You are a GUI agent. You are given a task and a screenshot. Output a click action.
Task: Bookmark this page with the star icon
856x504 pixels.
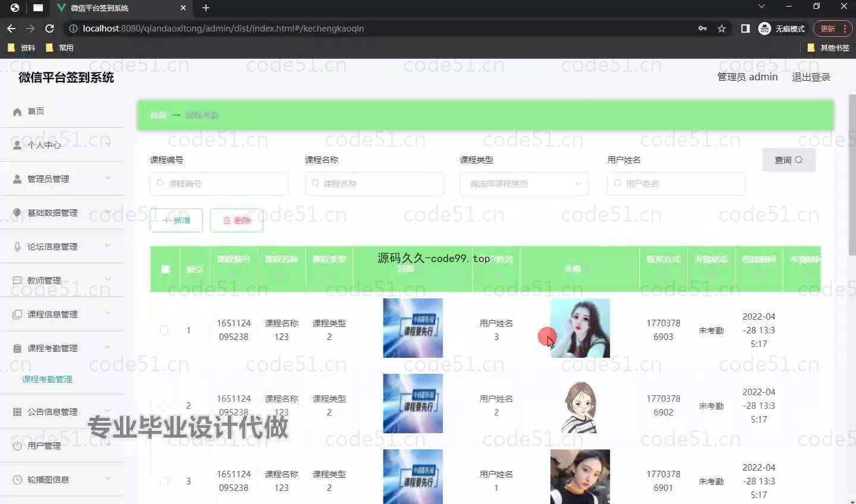[x=722, y=29]
